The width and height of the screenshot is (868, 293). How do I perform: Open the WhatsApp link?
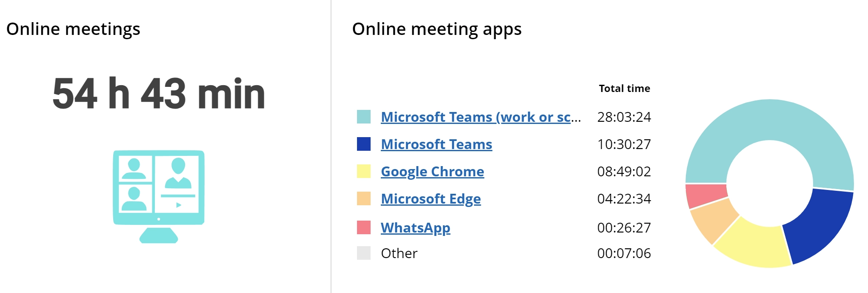point(415,228)
